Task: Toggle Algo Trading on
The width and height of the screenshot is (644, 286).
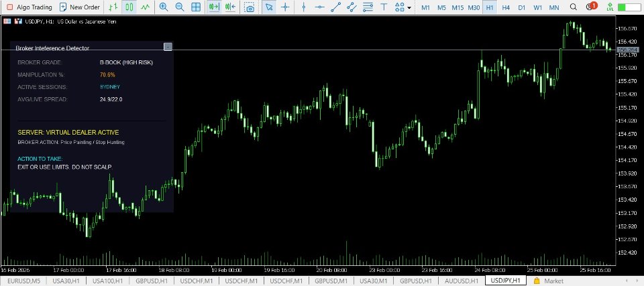Action: [x=29, y=7]
